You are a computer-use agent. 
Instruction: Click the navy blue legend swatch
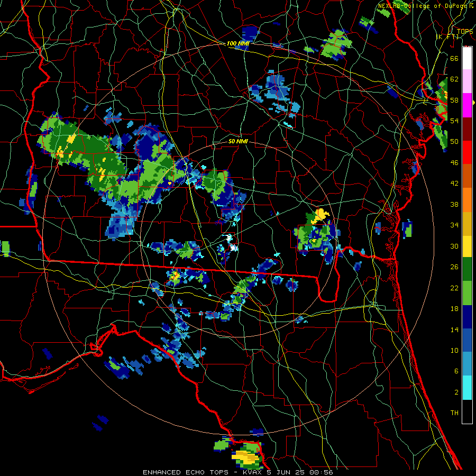467,317
